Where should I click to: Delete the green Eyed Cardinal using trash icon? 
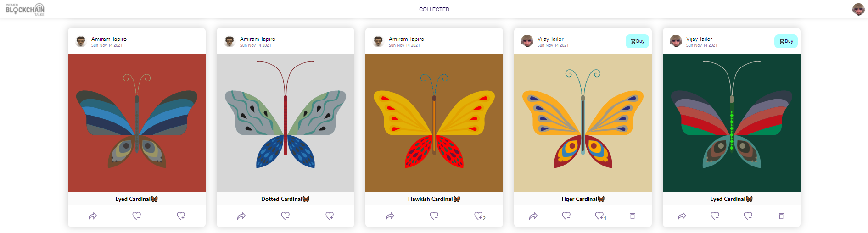coord(781,216)
